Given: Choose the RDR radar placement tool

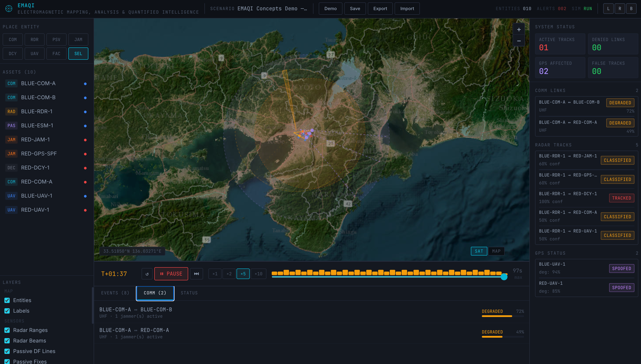Looking at the screenshot, I should coord(35,40).
